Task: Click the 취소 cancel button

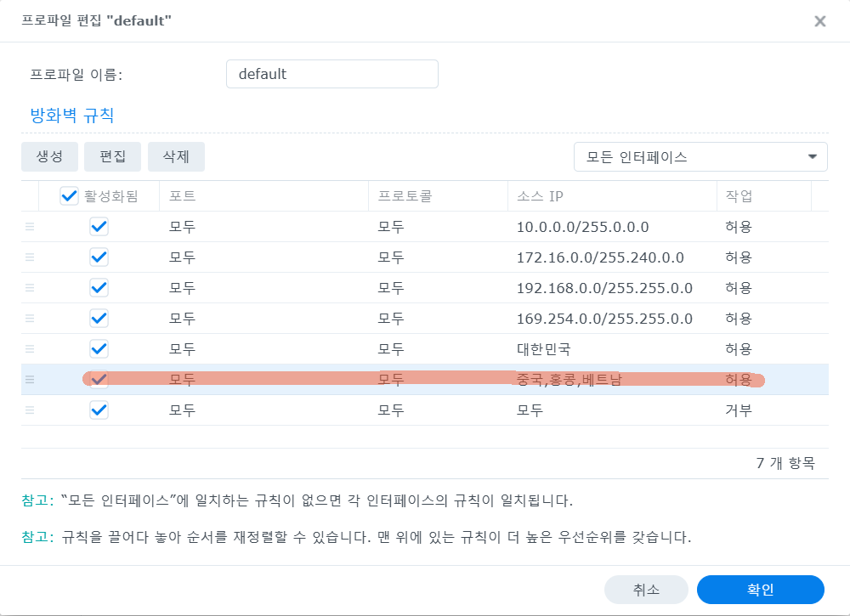Action: [646, 590]
